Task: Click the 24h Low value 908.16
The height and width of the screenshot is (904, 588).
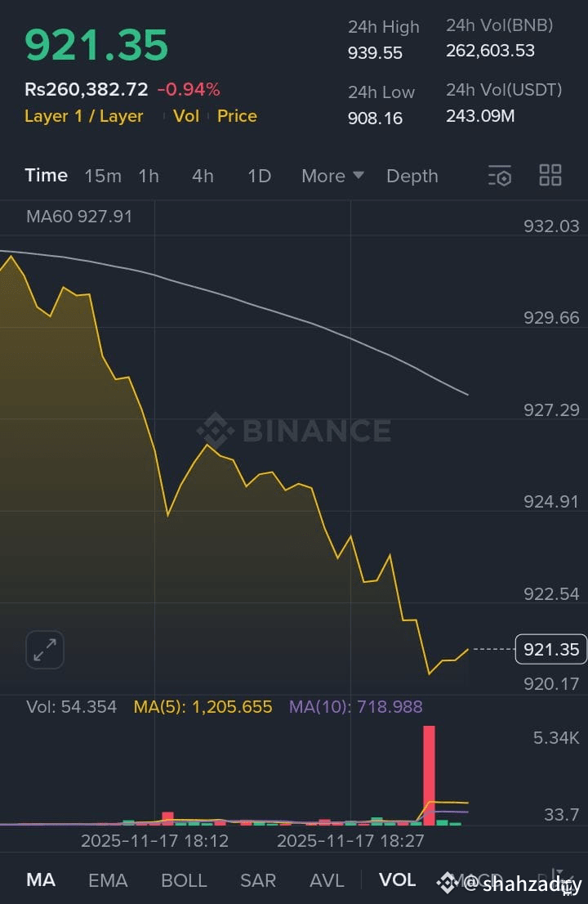Action: point(375,119)
